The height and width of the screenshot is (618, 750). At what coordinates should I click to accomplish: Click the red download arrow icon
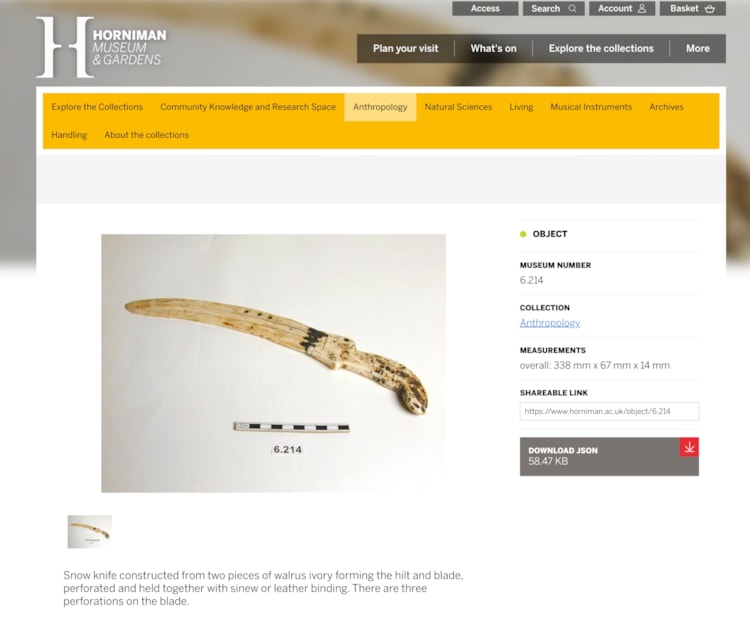point(689,447)
